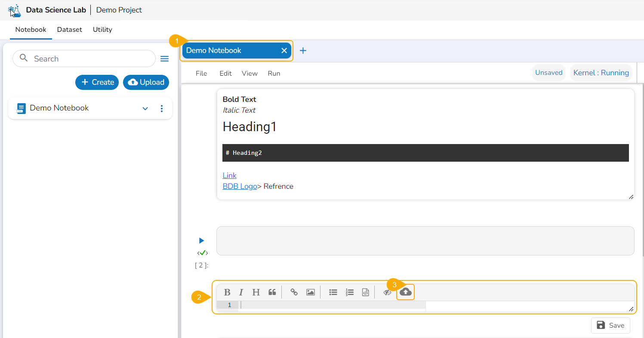Open the View menu

click(x=250, y=73)
